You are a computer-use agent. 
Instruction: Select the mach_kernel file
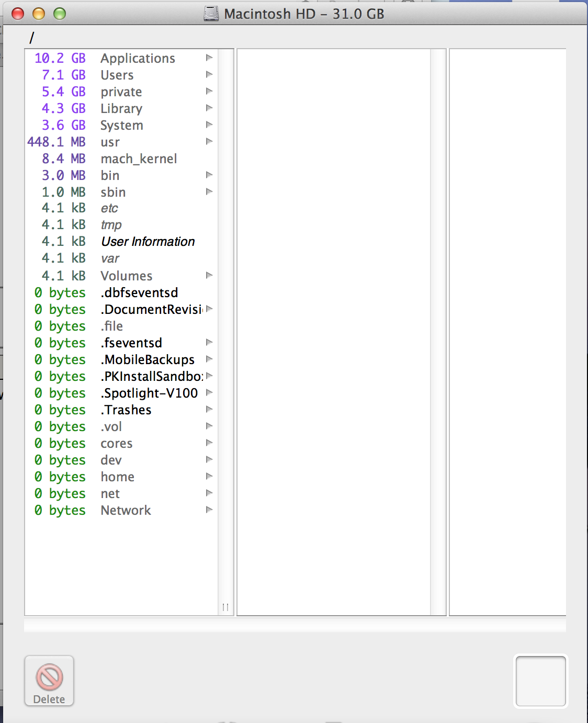139,159
